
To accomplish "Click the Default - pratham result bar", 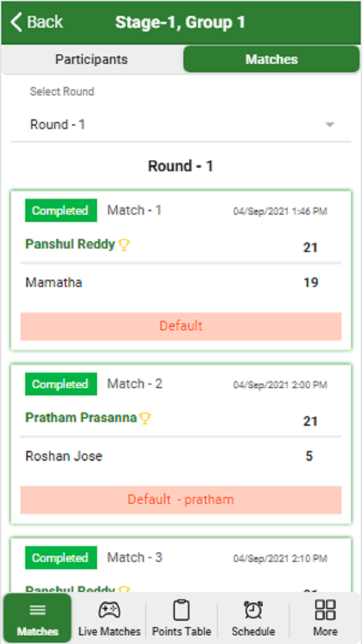I will pyautogui.click(x=180, y=500).
